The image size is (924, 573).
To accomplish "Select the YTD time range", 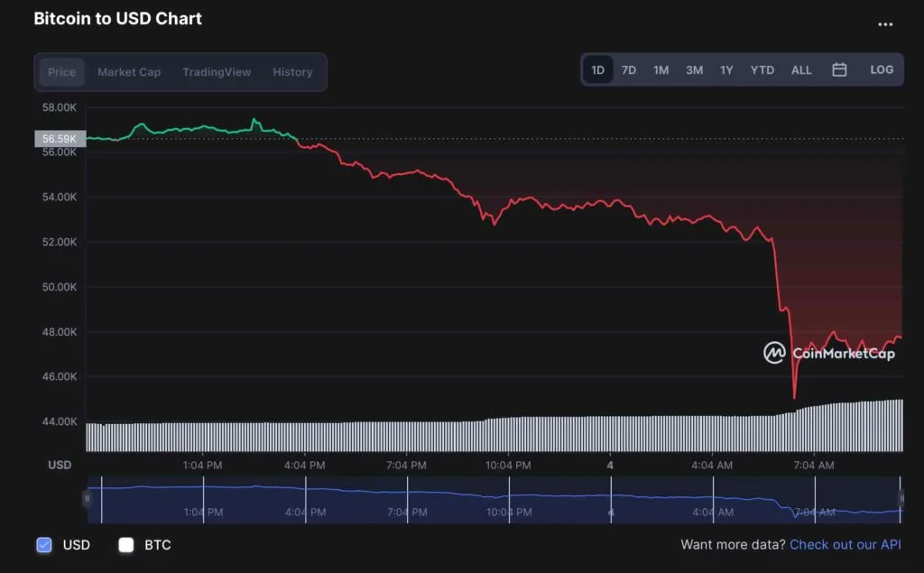I will point(762,70).
